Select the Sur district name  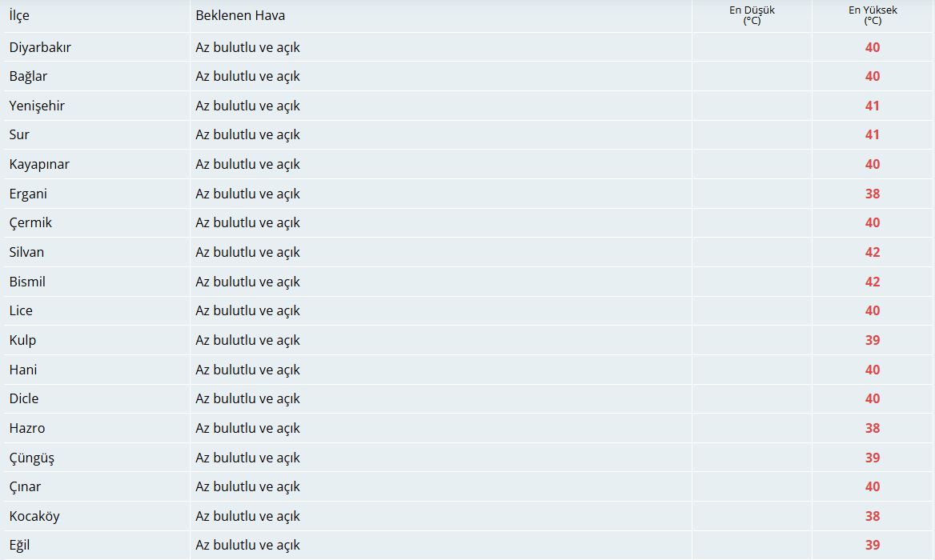coord(19,134)
